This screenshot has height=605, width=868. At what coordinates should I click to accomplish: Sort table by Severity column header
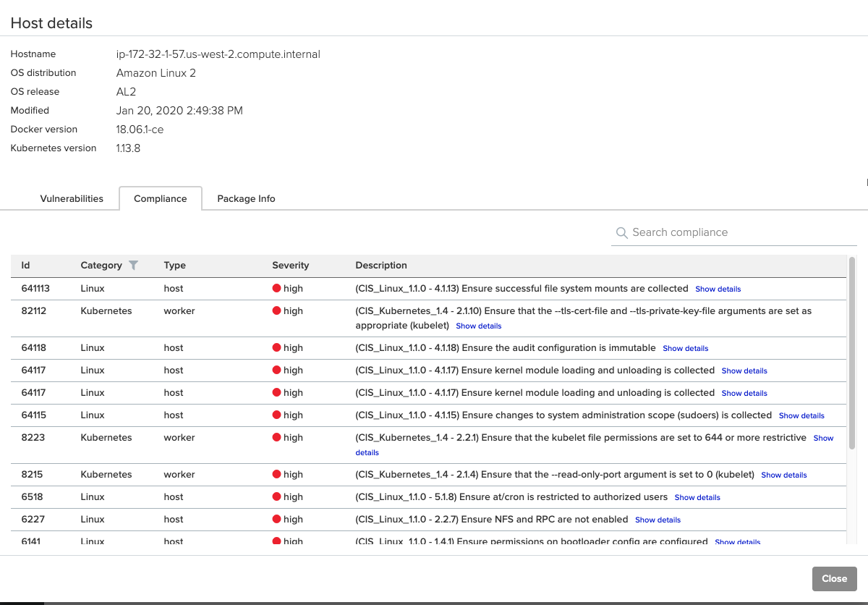(x=290, y=266)
